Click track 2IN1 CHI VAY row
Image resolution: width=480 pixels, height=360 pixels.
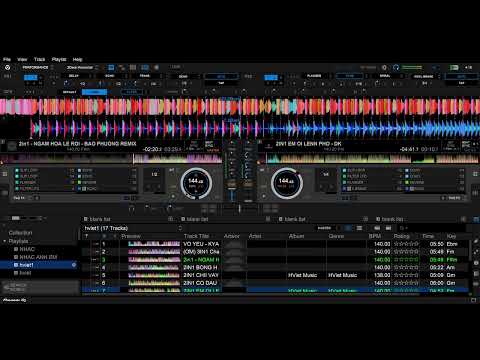click(x=275, y=275)
